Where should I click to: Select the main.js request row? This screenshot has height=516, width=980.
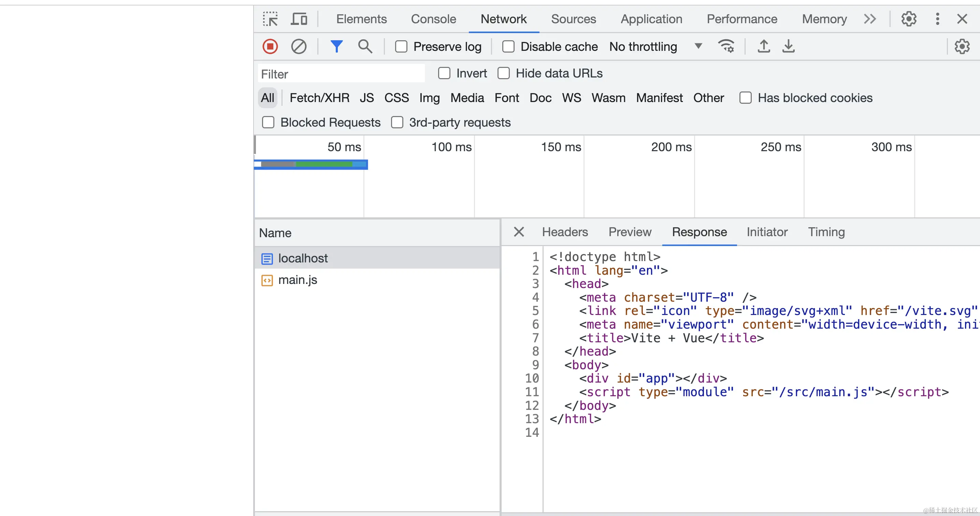pos(377,280)
